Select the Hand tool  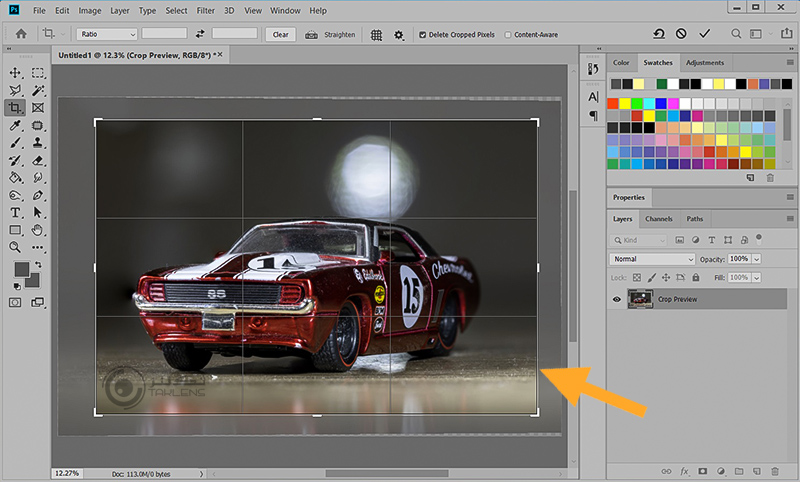(38, 229)
